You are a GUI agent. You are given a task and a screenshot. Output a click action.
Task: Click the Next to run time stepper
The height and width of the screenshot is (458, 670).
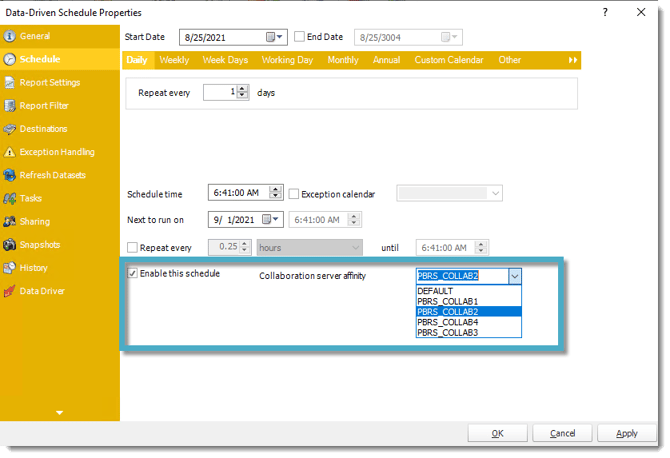click(353, 220)
